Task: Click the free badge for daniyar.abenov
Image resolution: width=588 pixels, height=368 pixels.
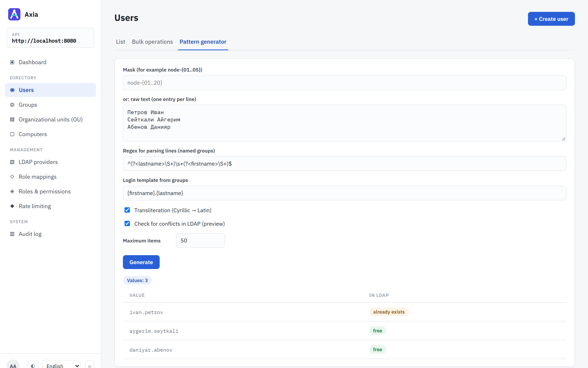Action: pos(378,349)
